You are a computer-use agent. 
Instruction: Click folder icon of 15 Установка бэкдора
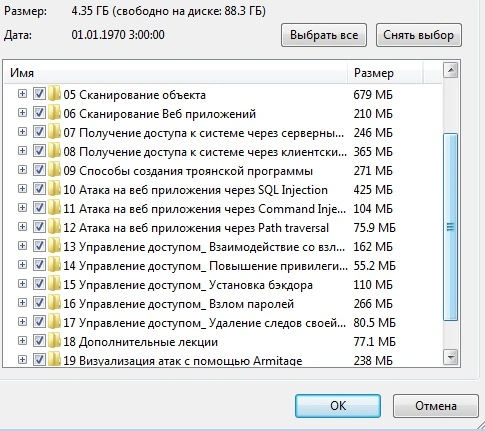[54, 284]
